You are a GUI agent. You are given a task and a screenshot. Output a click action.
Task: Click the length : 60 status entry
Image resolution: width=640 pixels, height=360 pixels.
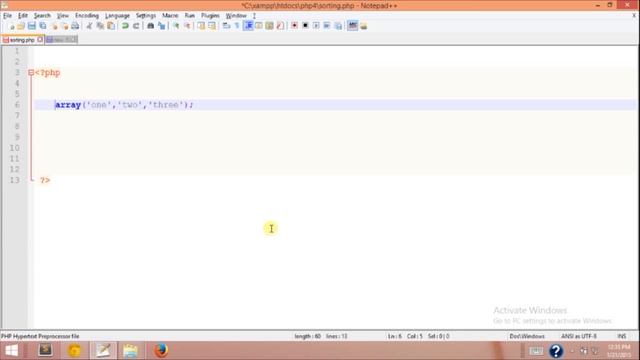(x=308, y=336)
